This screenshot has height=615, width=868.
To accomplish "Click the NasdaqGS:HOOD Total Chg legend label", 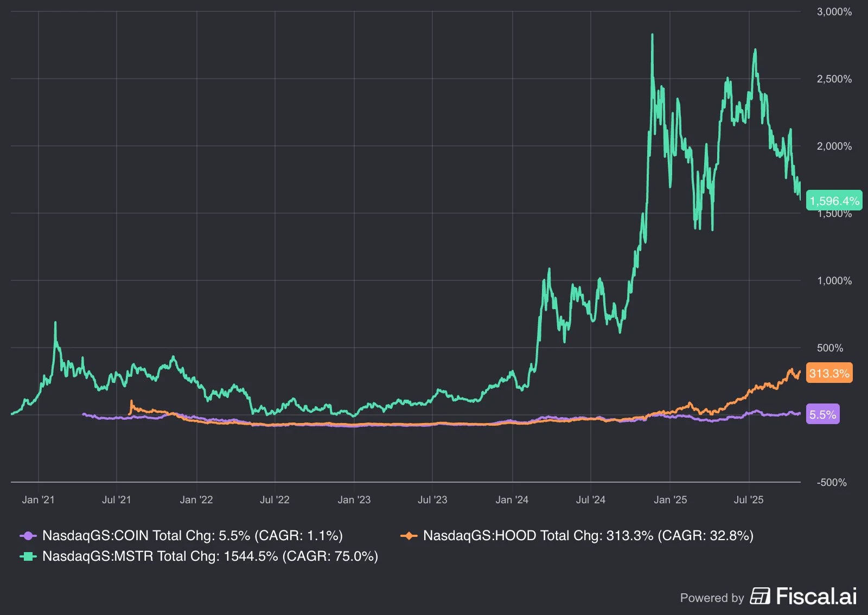I will (x=588, y=536).
